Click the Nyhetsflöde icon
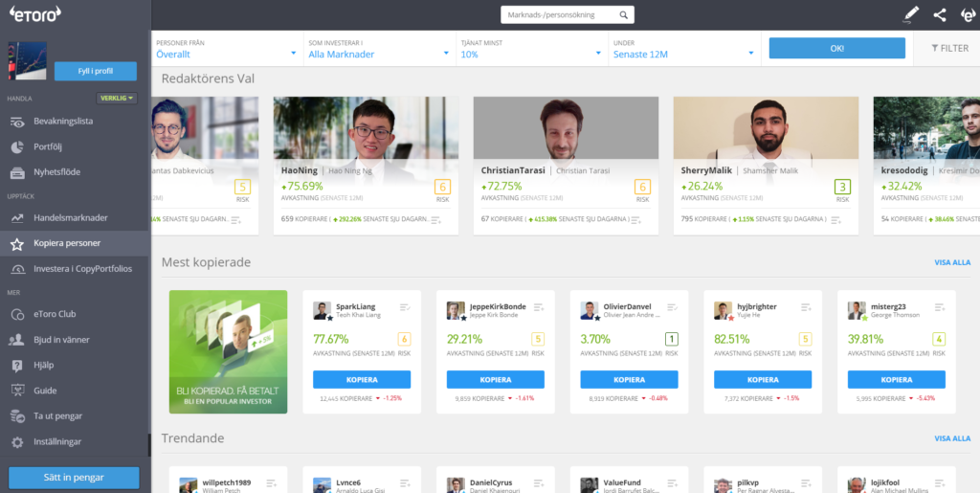The image size is (980, 493). [x=17, y=172]
